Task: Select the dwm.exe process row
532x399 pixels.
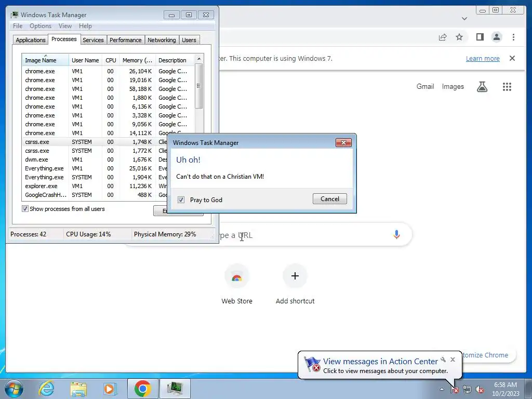Action: (95, 159)
